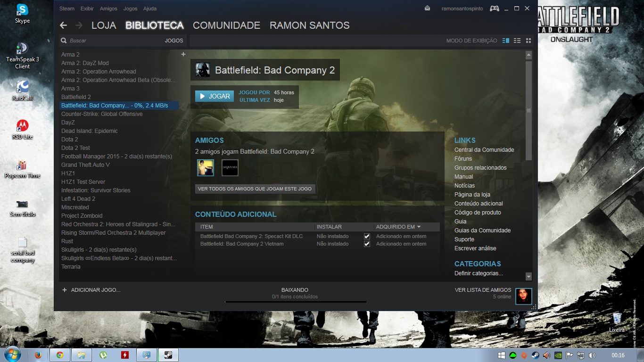The width and height of the screenshot is (644, 362).
Task: Open the Exibir menu
Action: point(87,8)
